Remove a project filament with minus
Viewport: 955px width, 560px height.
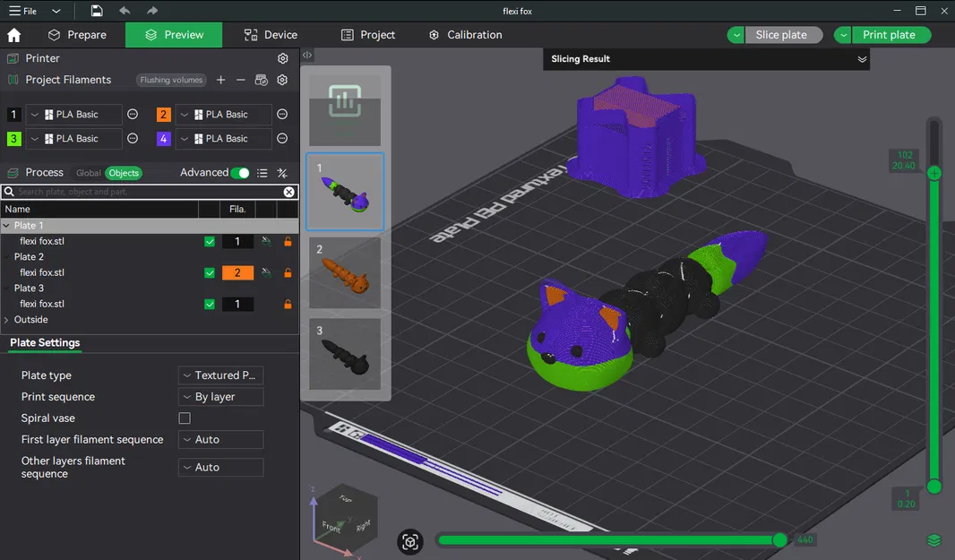point(241,80)
